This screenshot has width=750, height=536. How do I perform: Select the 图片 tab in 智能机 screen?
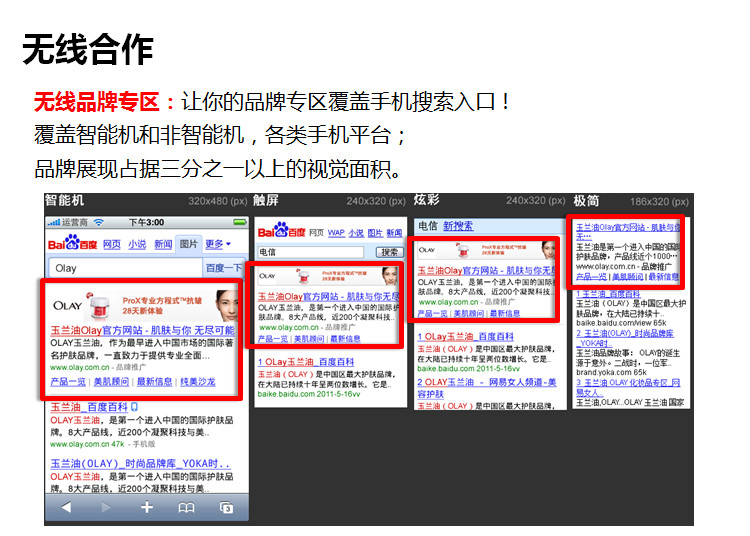[188, 244]
